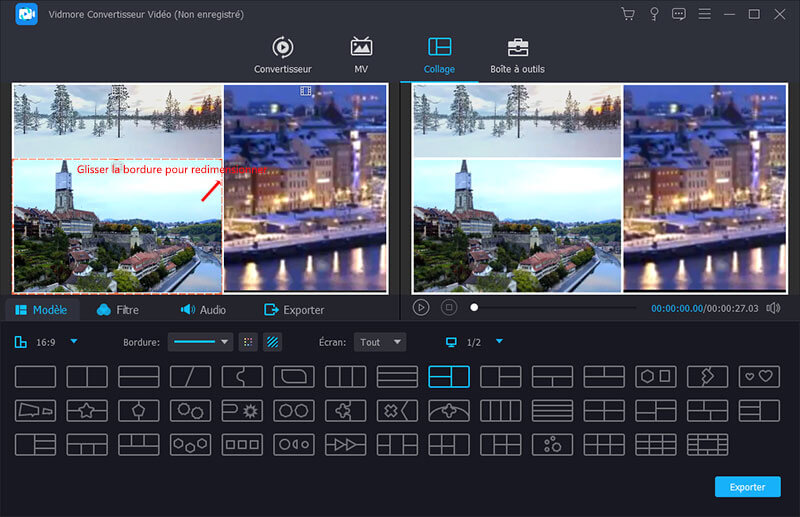The image size is (800, 517).
Task: Choose the star-shaped collage template
Action: point(87,411)
